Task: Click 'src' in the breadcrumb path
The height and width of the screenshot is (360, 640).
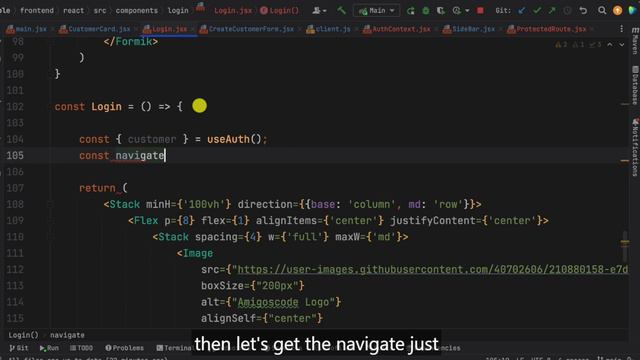Action: (x=100, y=11)
